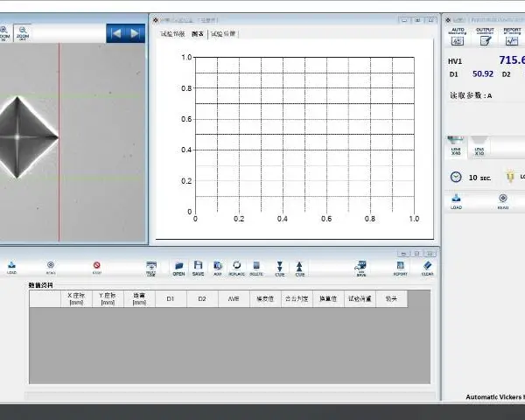The height and width of the screenshot is (420, 525).
Task: Click the D1 column header
Action: [x=171, y=298]
